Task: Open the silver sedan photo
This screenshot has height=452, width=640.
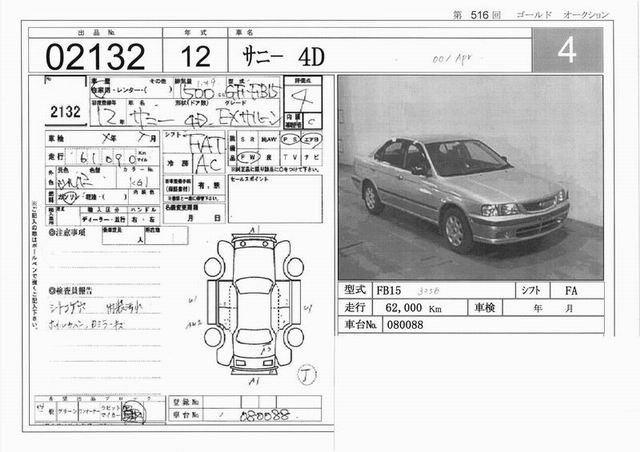Action: click(x=470, y=178)
